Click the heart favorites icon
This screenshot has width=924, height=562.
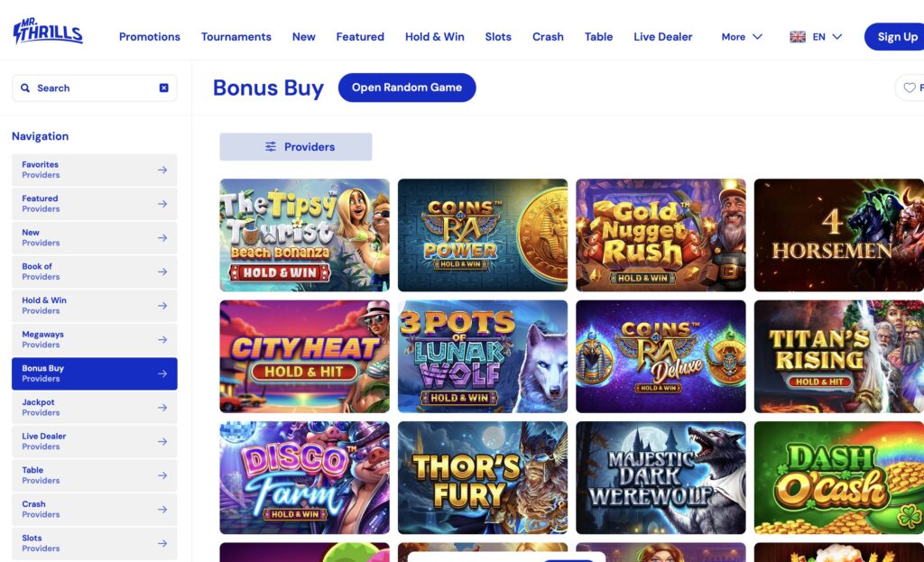(909, 88)
